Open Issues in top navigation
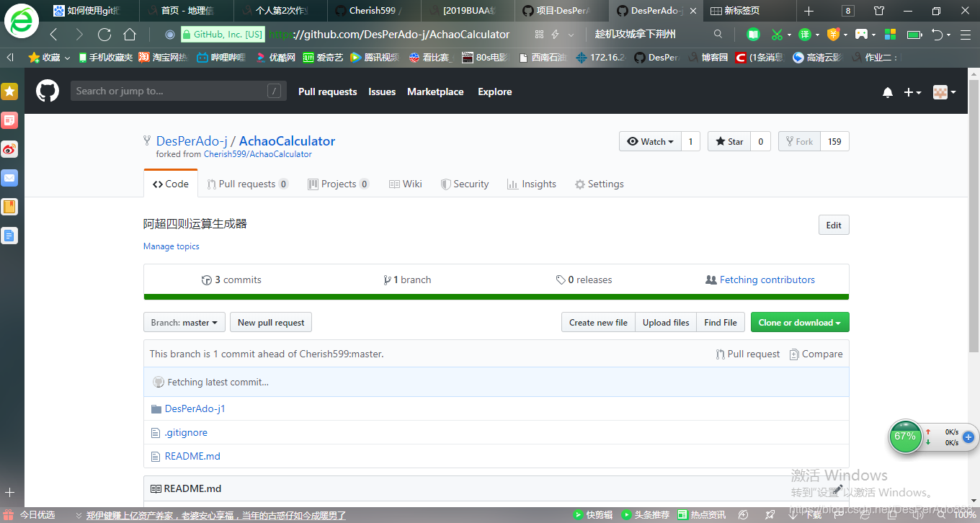 point(382,91)
